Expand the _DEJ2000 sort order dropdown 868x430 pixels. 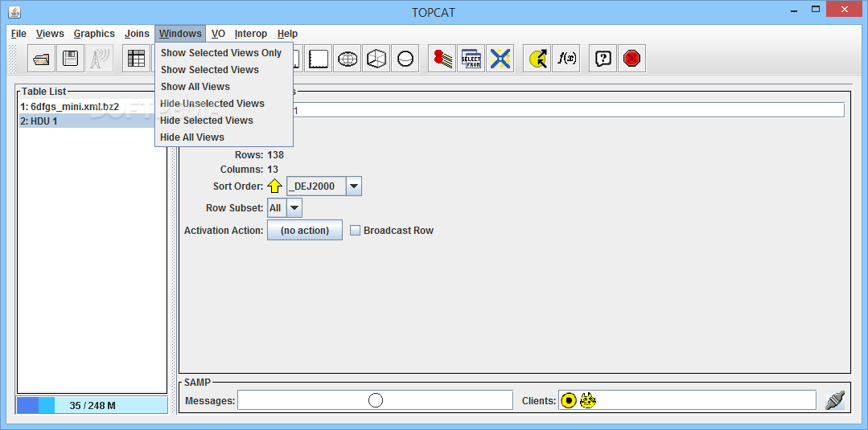(x=354, y=186)
